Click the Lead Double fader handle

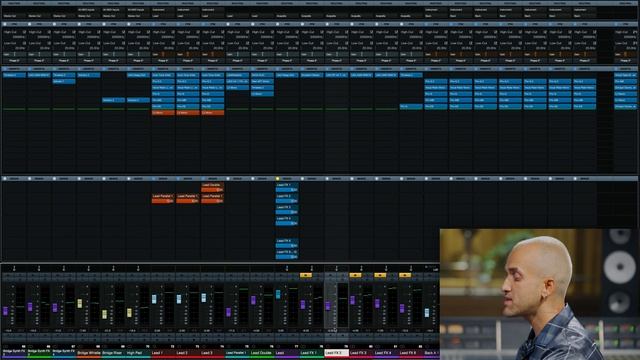253,300
